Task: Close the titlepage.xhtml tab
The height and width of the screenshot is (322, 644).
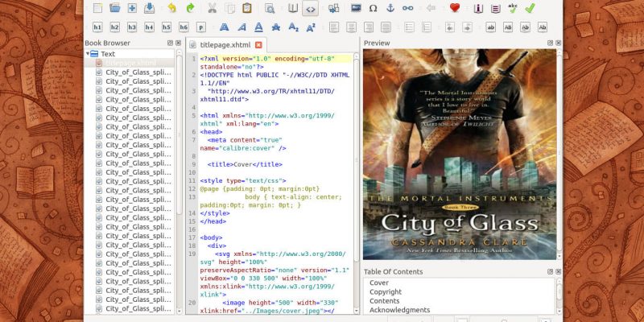Action: click(x=258, y=45)
